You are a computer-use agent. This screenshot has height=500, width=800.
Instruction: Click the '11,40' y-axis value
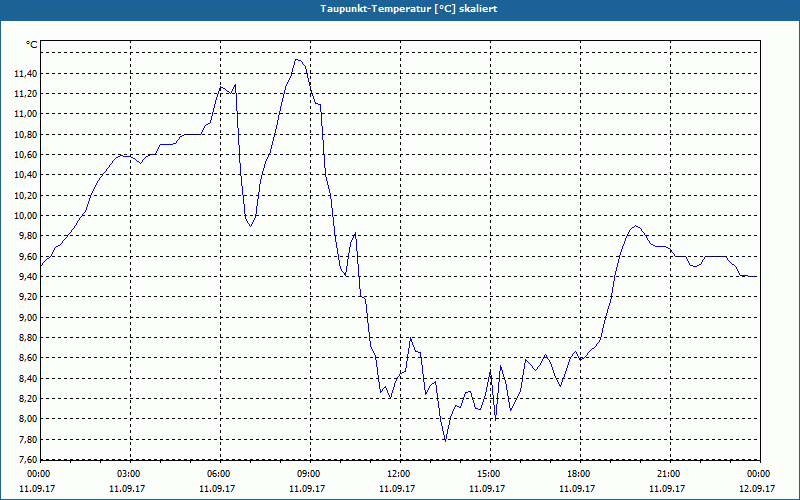(26, 74)
